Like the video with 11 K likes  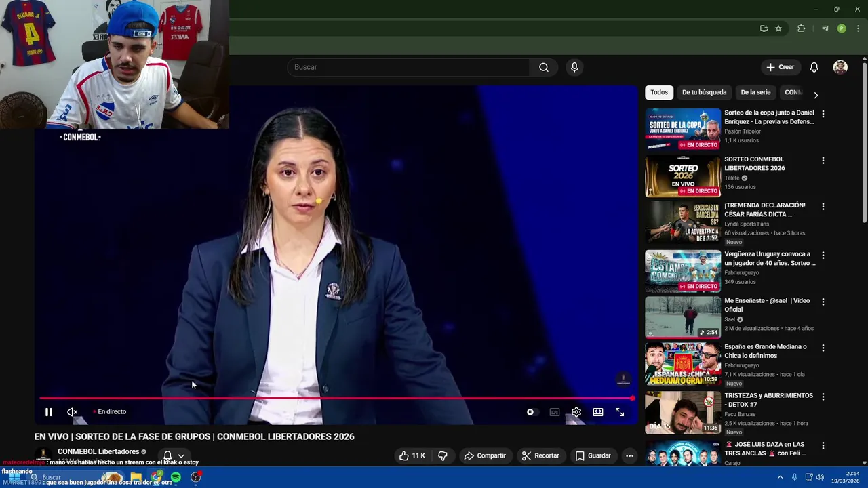[412, 455]
